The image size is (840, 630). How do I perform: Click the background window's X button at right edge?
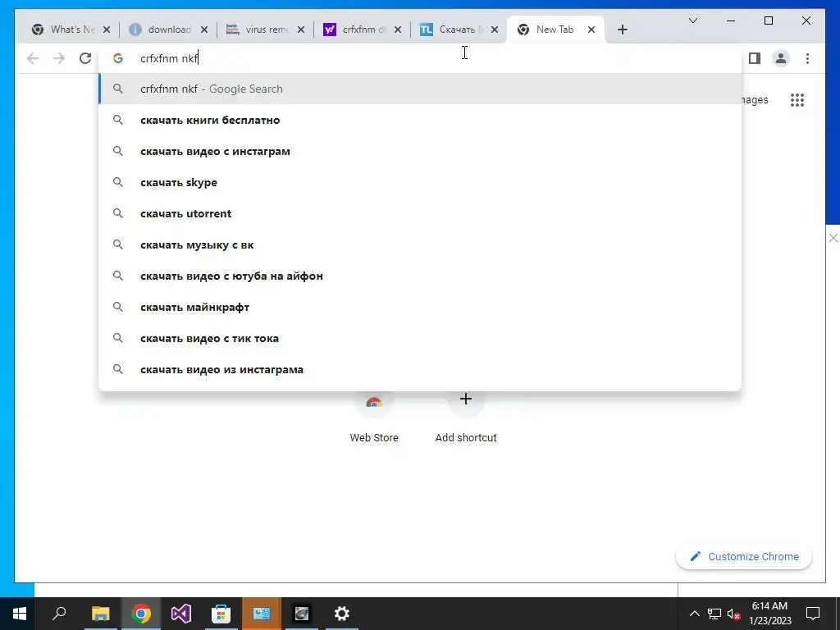(x=833, y=238)
